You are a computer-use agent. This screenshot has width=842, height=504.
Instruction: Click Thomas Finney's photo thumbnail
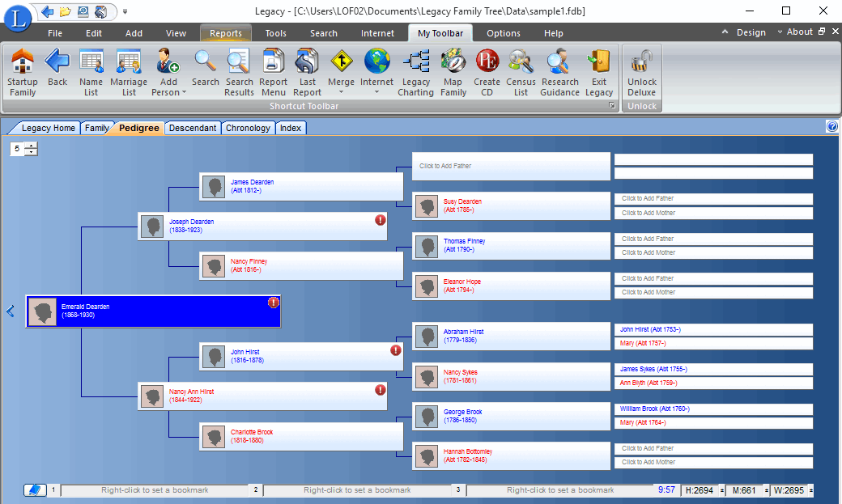click(x=427, y=246)
